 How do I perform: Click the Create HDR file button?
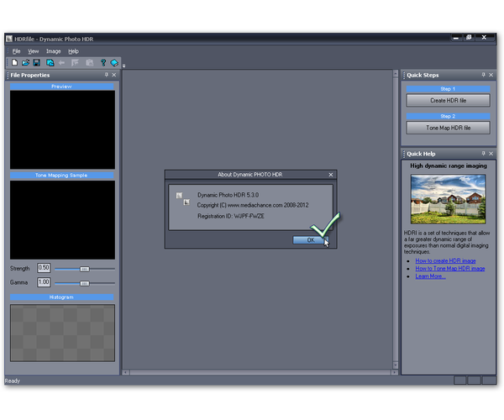[448, 100]
